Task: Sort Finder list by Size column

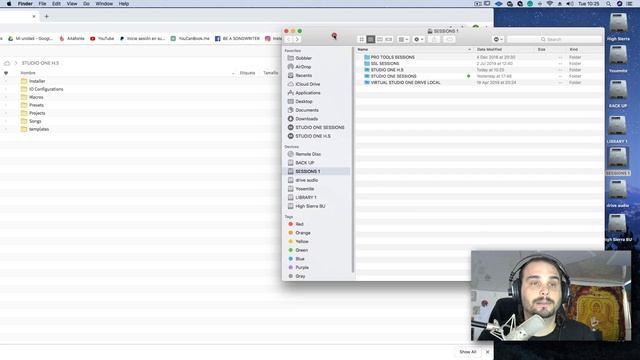Action: [542, 49]
